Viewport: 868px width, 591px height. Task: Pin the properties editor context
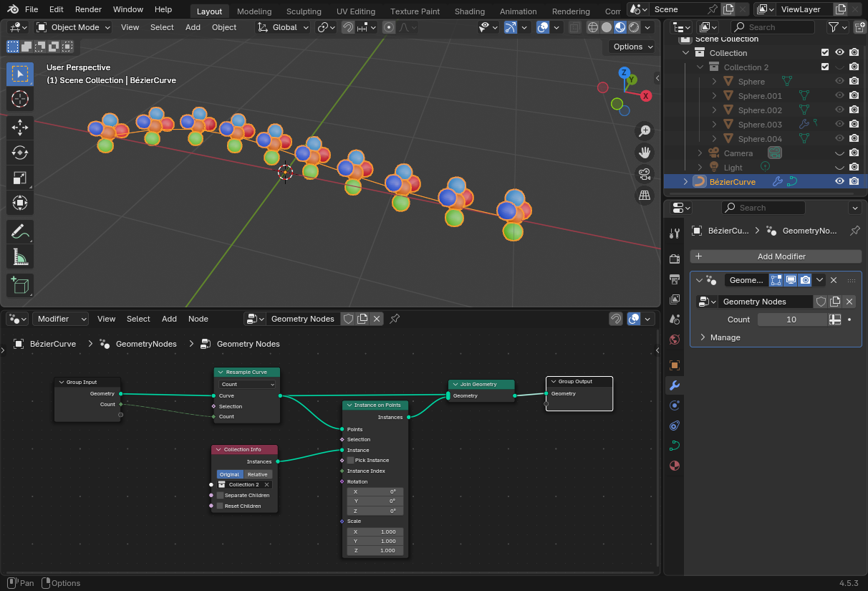point(854,231)
